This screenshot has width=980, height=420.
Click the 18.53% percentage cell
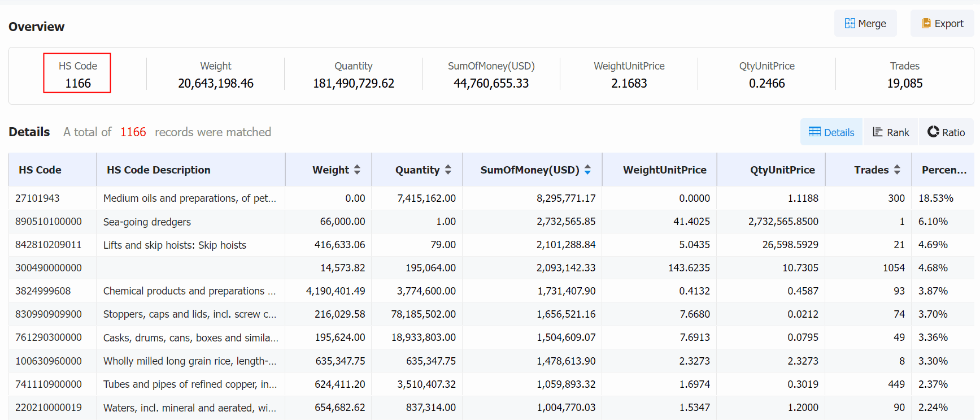click(x=936, y=198)
